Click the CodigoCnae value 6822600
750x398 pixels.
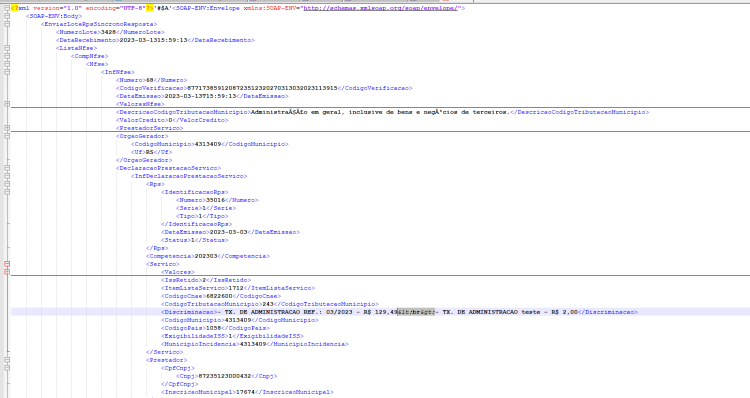tap(219, 296)
